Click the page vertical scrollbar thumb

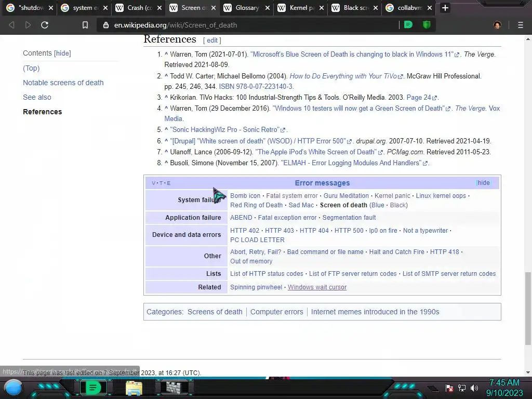(528, 308)
